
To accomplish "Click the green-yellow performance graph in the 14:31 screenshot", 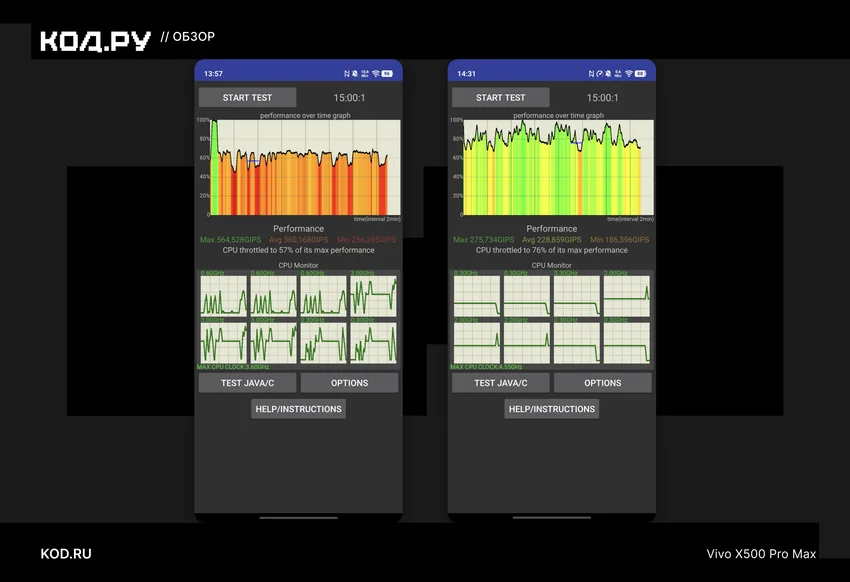I will tap(558, 167).
